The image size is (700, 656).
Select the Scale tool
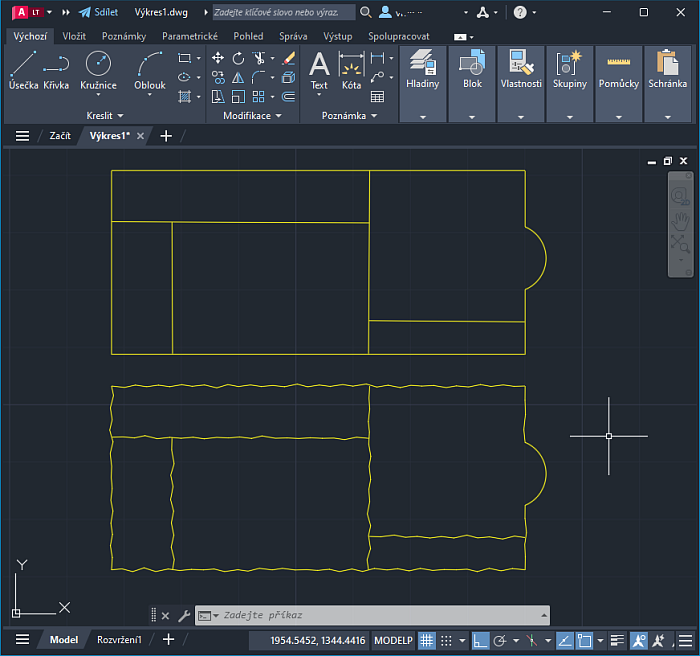(x=238, y=96)
